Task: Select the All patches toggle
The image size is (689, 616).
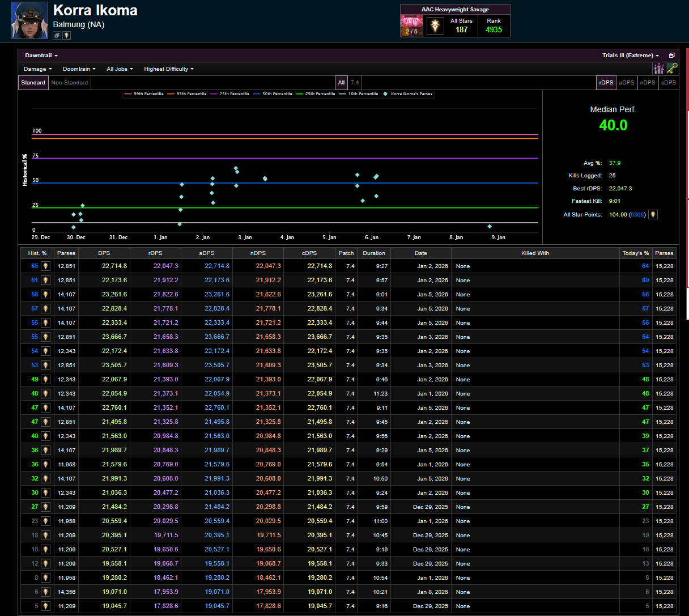Action: pos(341,83)
